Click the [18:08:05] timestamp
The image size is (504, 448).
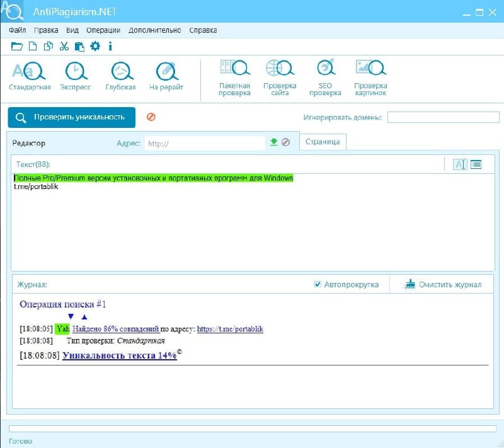[36, 329]
